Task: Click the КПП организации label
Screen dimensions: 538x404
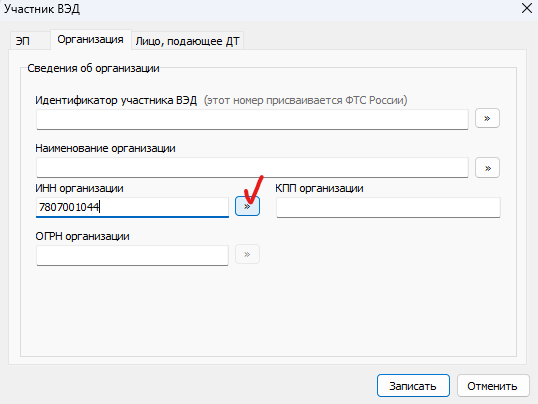Action: 319,188
